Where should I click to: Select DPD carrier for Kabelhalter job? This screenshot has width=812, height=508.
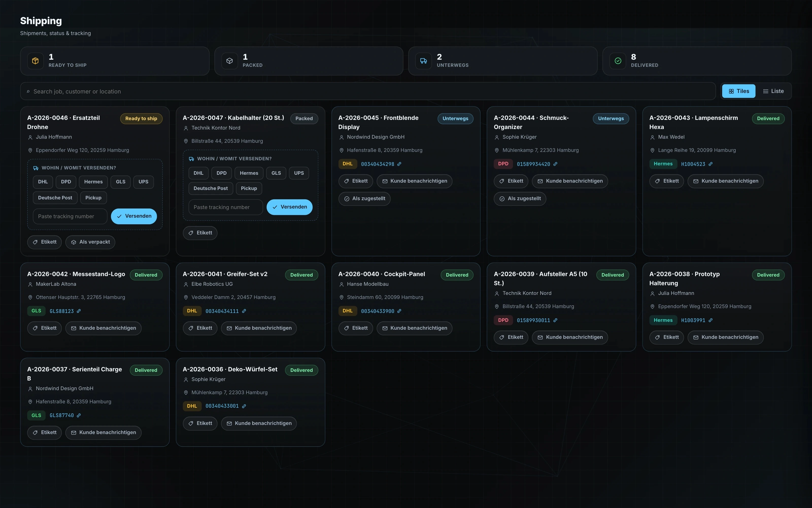click(222, 173)
